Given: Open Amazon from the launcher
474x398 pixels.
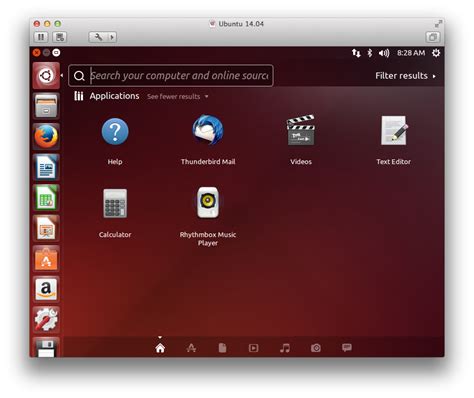Looking at the screenshot, I should pos(46,289).
